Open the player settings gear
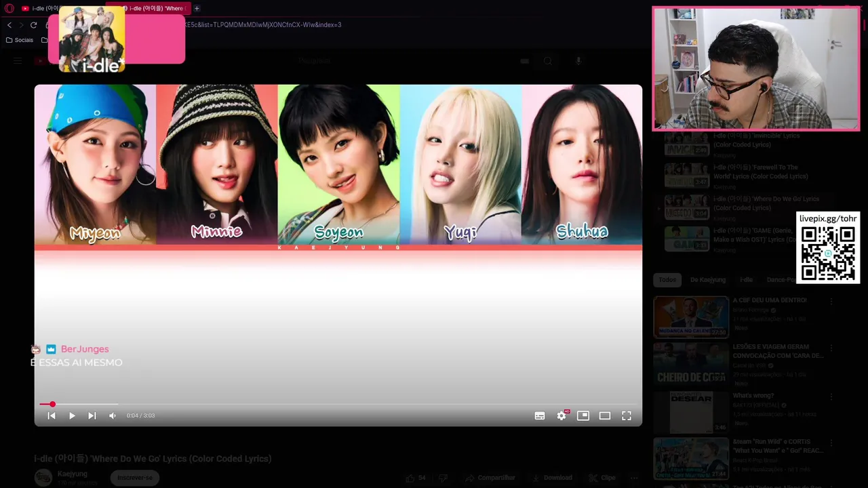The width and height of the screenshot is (868, 488). tap(561, 415)
